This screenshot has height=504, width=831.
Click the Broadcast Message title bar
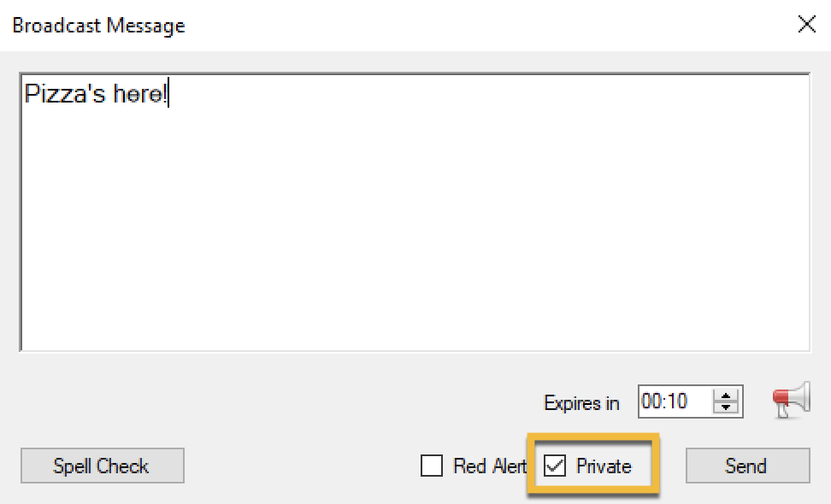[371, 25]
